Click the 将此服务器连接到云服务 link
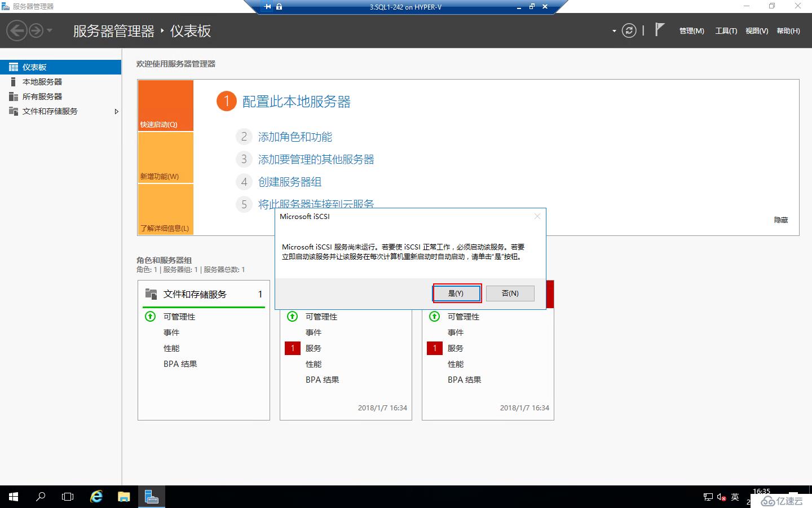 [316, 203]
